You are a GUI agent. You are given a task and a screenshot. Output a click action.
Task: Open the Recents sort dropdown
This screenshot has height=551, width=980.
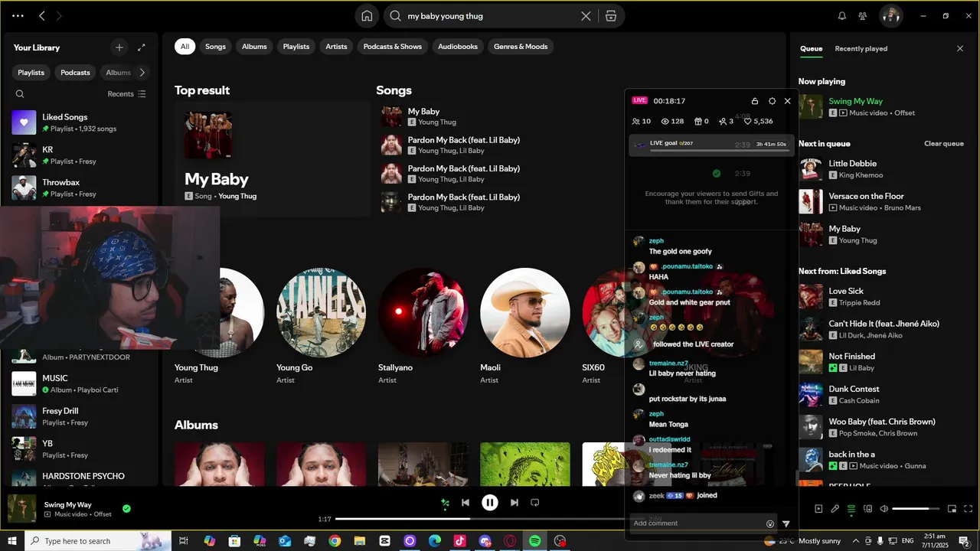point(126,94)
